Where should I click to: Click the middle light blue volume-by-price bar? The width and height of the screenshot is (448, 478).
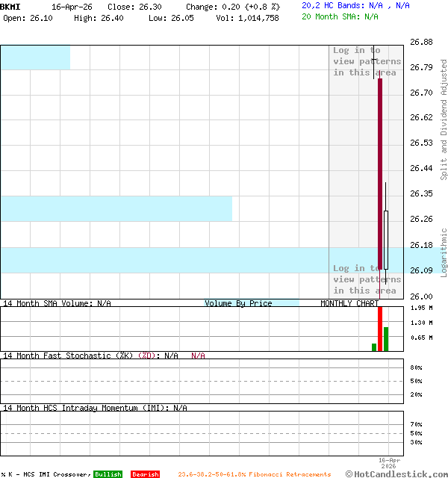(116, 208)
